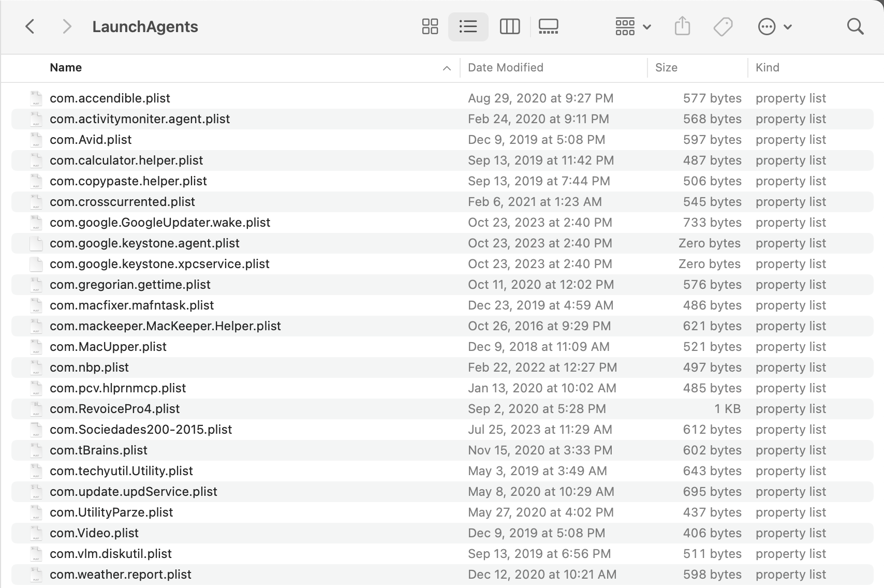The image size is (884, 588).
Task: Click the 1 KB size of com.RevoicePro4.plist
Action: 728,409
